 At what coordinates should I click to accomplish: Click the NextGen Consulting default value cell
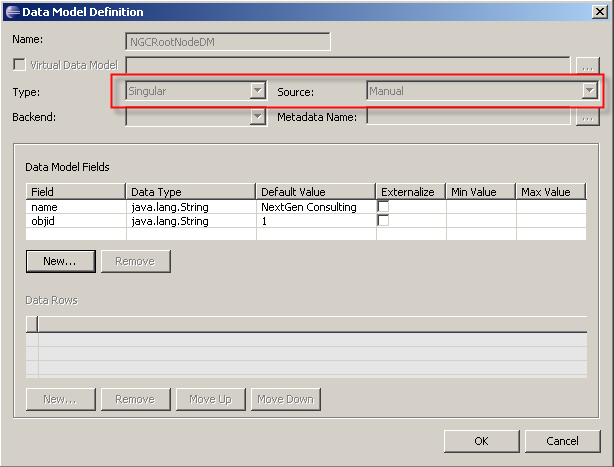point(315,207)
